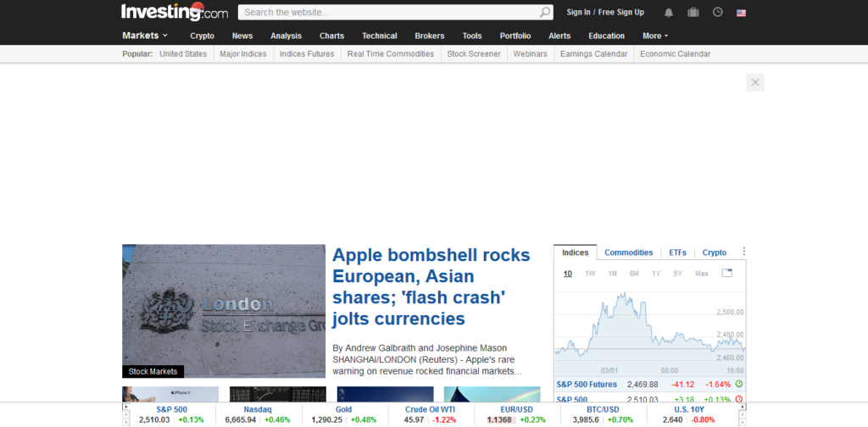Click the search magnifier icon
868x427 pixels.
point(545,12)
